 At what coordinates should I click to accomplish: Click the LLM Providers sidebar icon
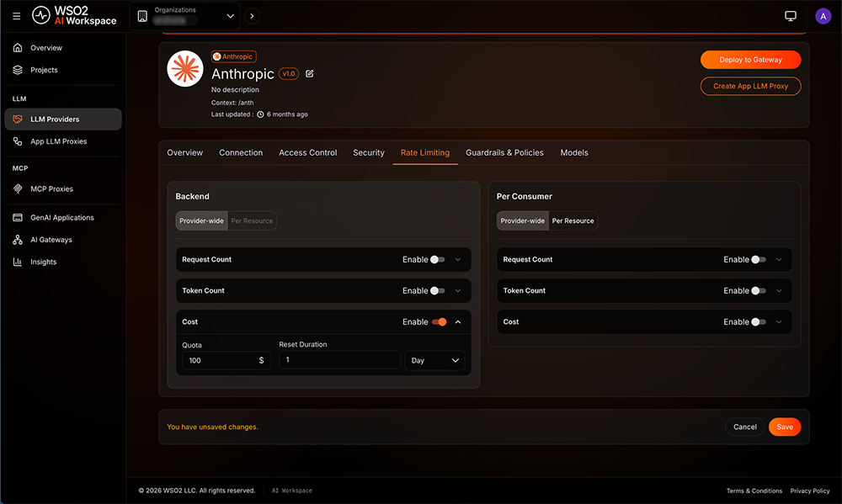click(x=18, y=119)
